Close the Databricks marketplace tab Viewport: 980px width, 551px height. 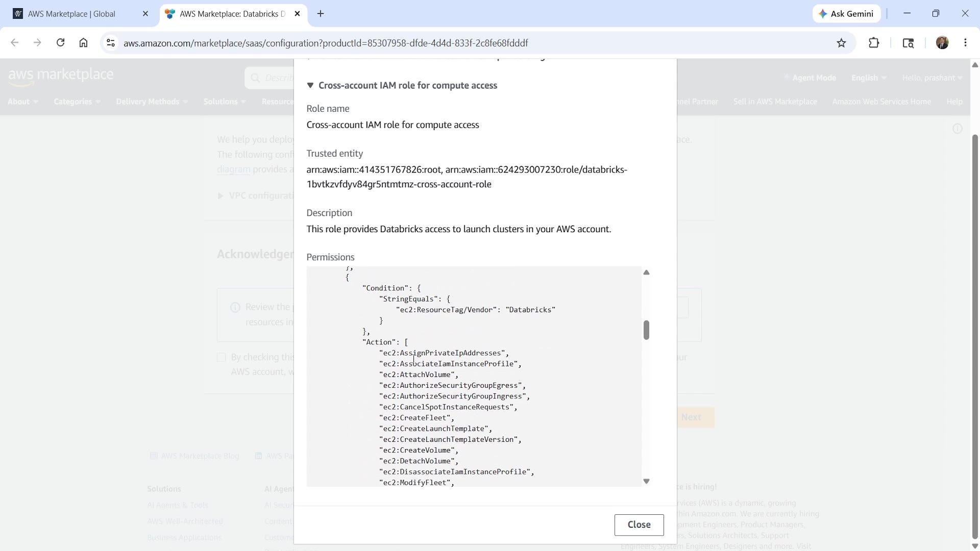click(298, 14)
